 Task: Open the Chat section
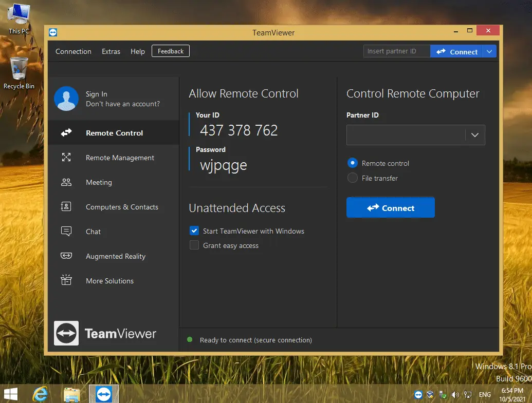point(93,232)
